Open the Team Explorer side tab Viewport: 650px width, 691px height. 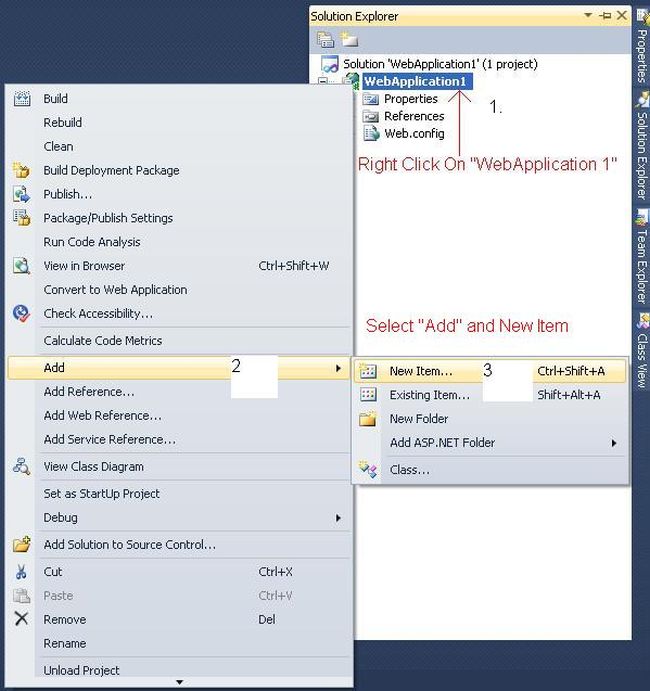pyautogui.click(x=641, y=253)
